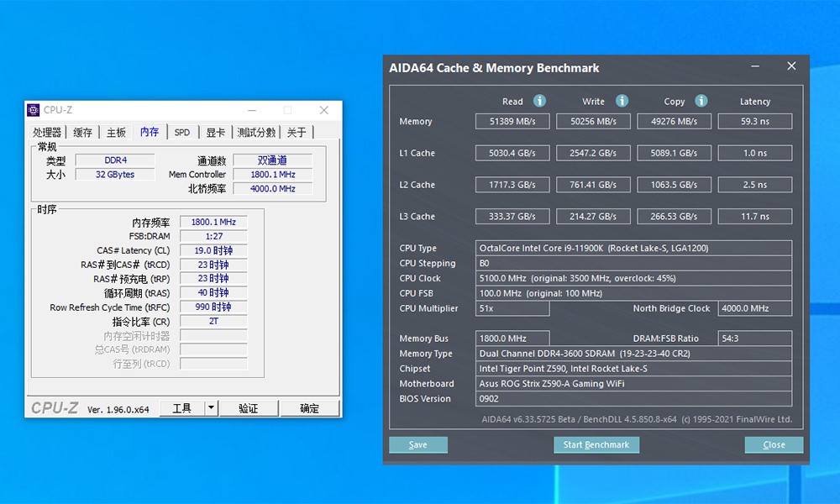Click the BIOS Version value 0902
This screenshot has height=504, width=840.
[633, 398]
